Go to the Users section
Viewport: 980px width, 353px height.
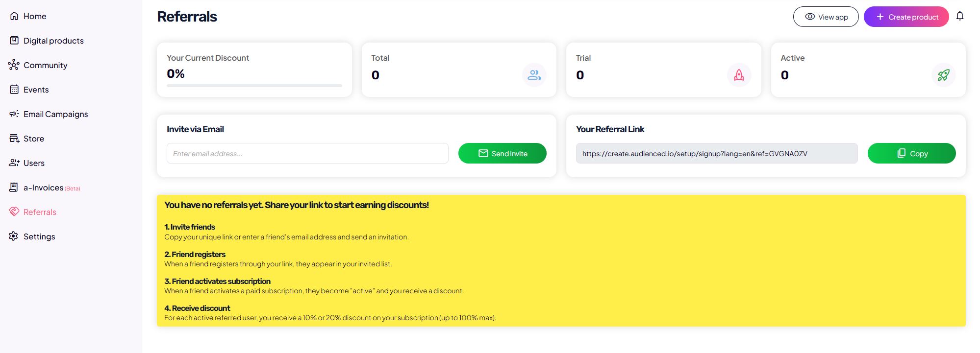[x=34, y=163]
